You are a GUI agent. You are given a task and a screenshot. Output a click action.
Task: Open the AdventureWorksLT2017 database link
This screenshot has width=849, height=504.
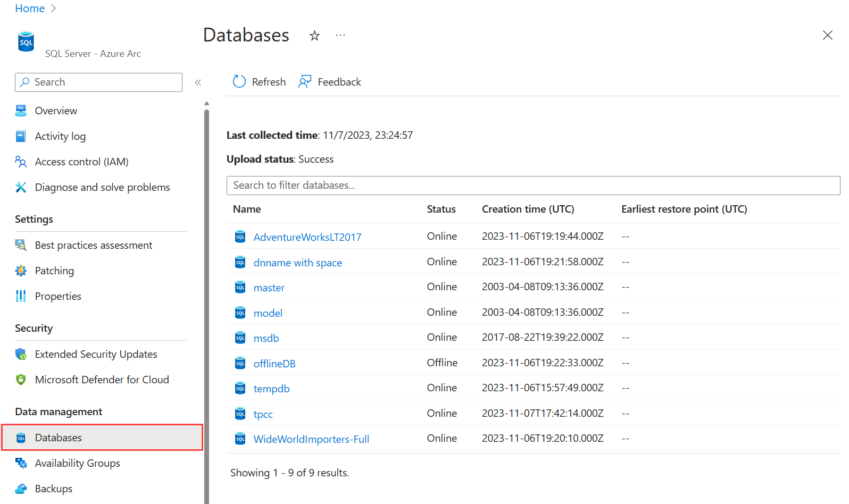pyautogui.click(x=307, y=237)
